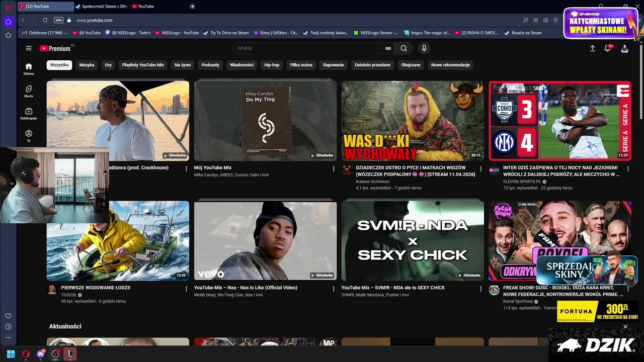Open the account avatar menu
This screenshot has height=362, width=644.
[624, 48]
